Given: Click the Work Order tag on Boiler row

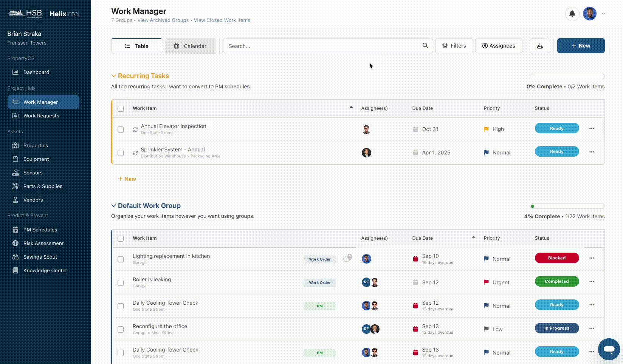Looking at the screenshot, I should 320,282.
